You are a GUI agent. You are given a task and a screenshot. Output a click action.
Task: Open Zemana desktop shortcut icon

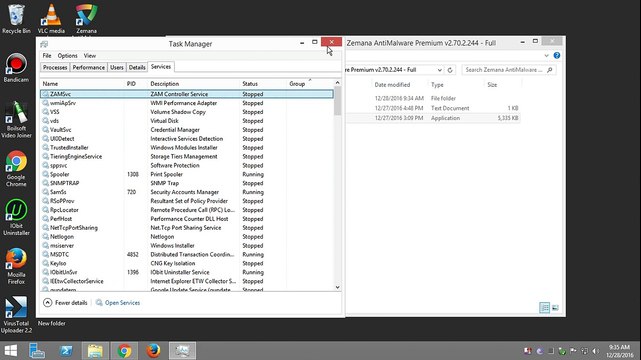point(86,19)
